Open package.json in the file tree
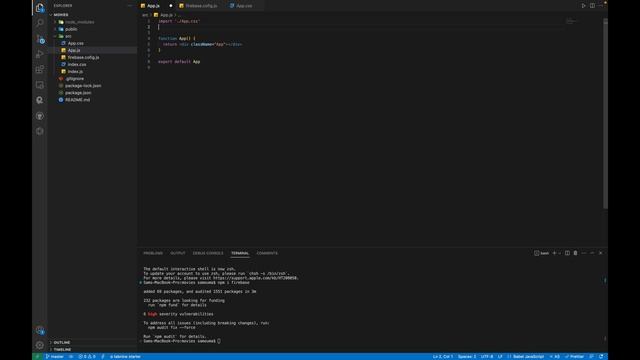 point(78,93)
